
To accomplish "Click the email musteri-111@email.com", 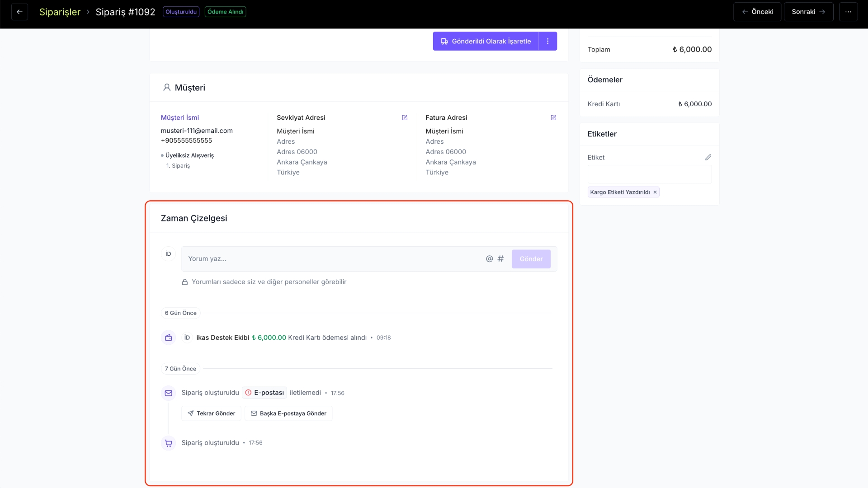I will click(197, 131).
